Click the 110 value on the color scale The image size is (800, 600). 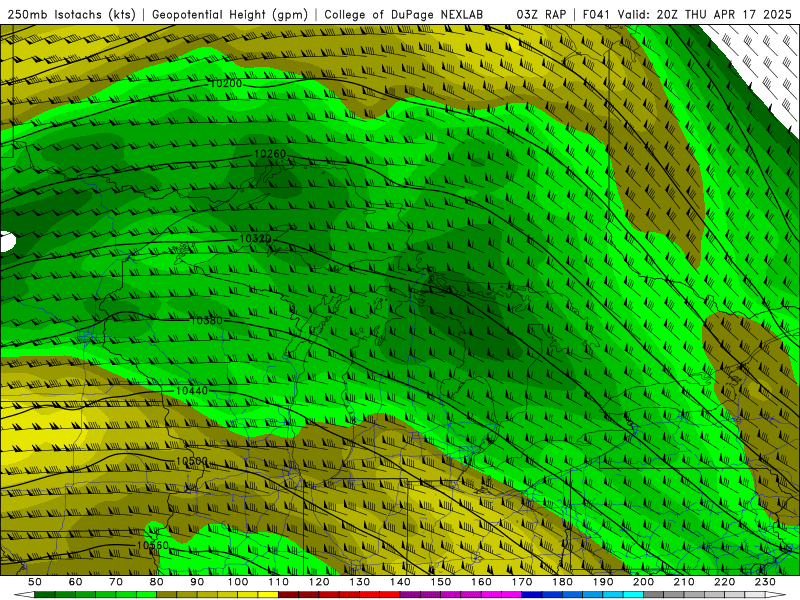pyautogui.click(x=279, y=582)
